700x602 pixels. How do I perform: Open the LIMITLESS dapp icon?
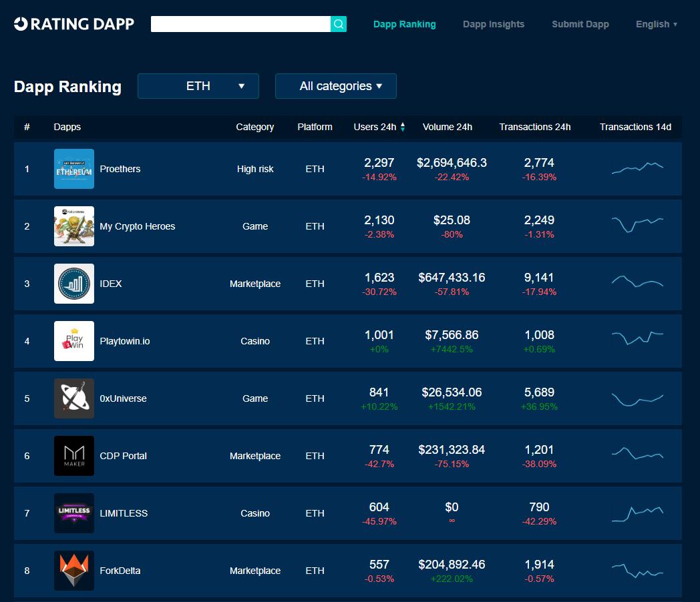(x=74, y=513)
